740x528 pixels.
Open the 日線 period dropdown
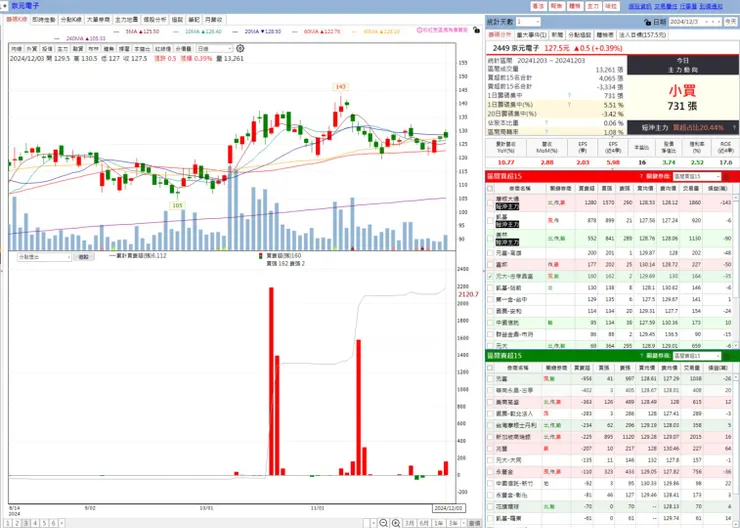(214, 49)
